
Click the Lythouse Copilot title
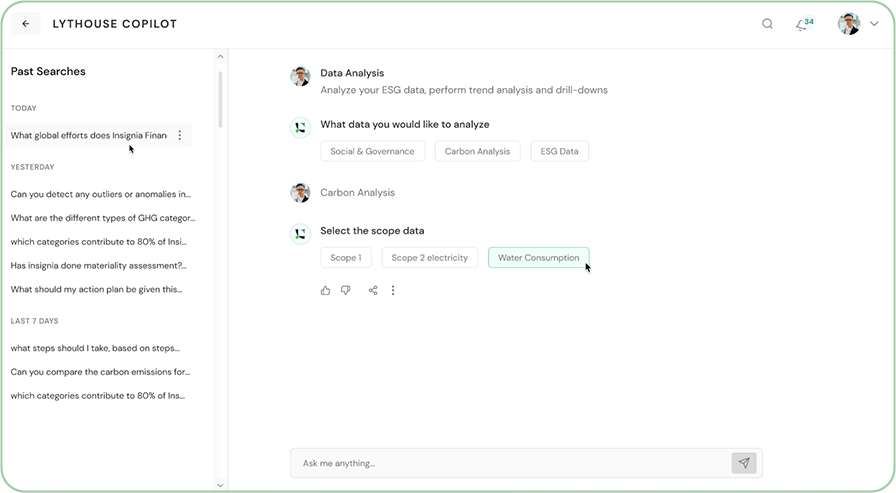coord(115,24)
